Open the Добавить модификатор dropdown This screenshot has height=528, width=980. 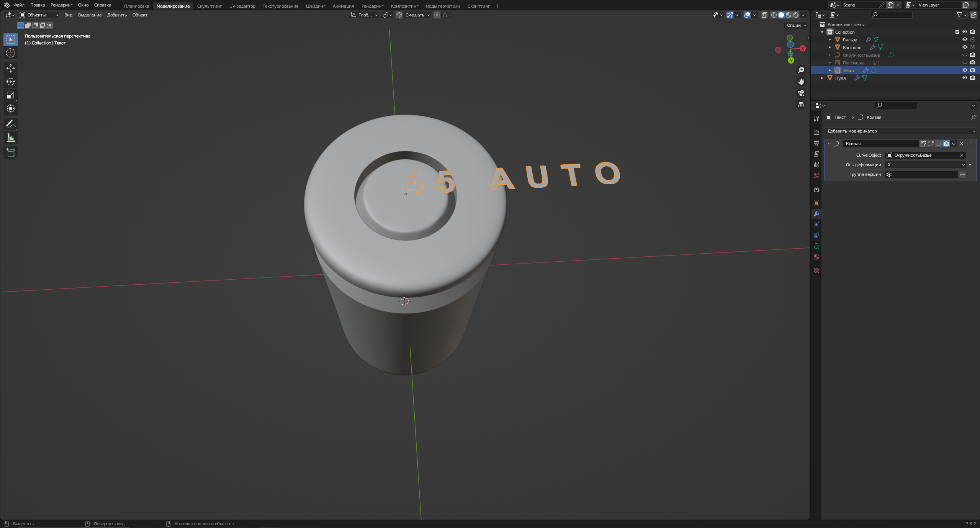coord(901,131)
